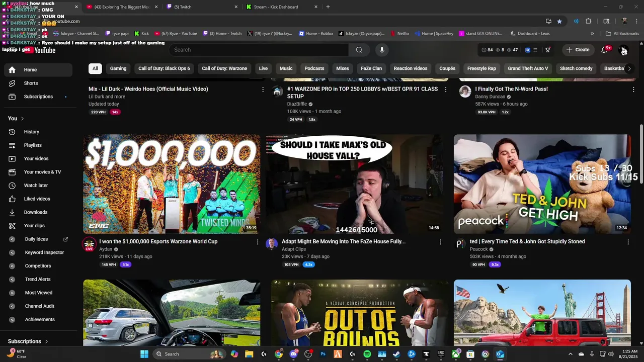Show hidden system tray icons
This screenshot has height=362, width=644.
click(x=571, y=354)
